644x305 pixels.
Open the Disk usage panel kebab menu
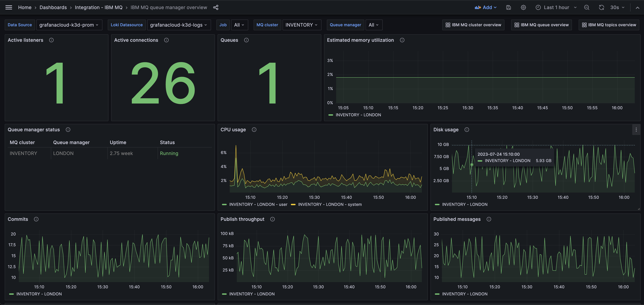636,130
